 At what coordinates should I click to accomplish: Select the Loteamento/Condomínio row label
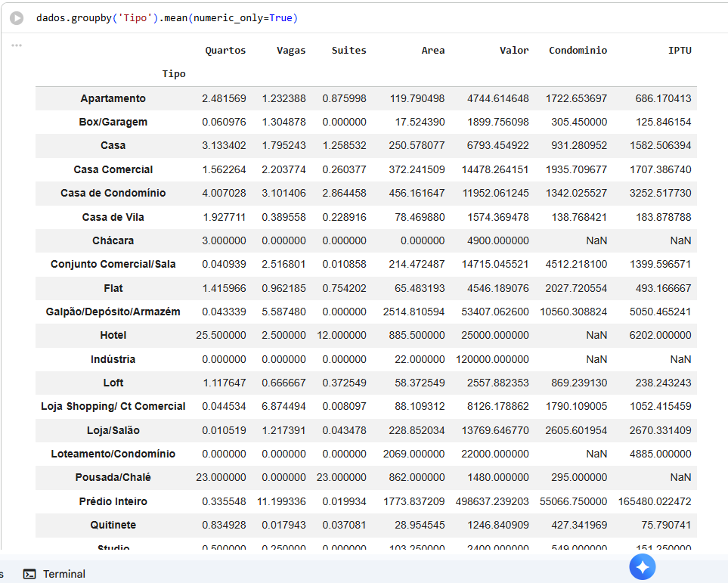113,454
